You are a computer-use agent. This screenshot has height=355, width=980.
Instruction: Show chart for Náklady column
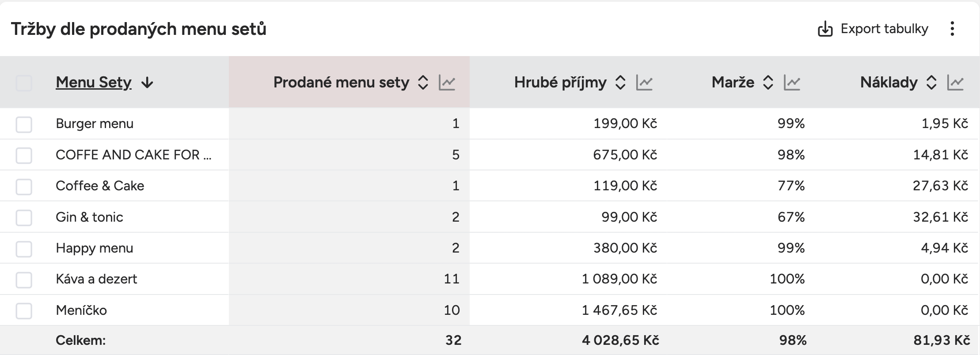point(955,83)
